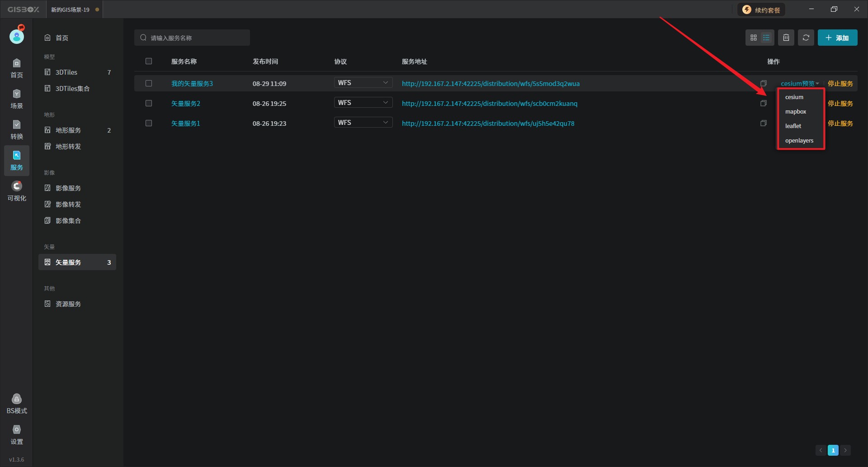868x467 pixels.
Task: Collapse the cesium预览 dropdown
Action: pos(799,83)
